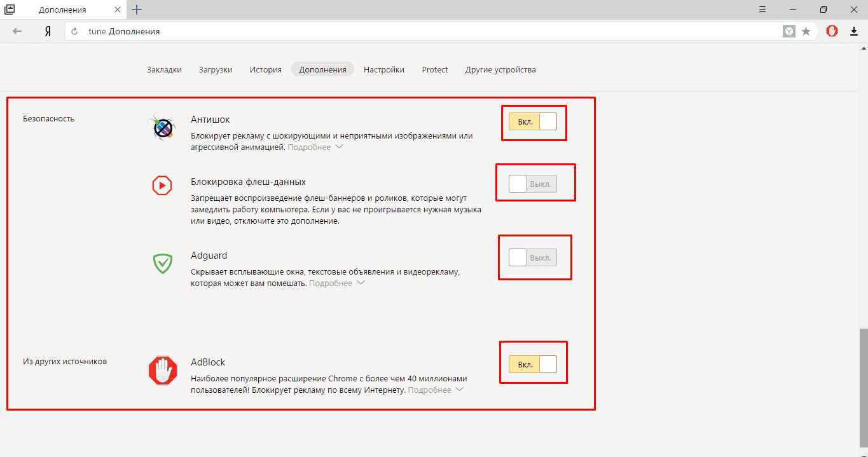The image size is (868, 457).
Task: Expand Подробнее under Adguard
Action: tap(337, 283)
